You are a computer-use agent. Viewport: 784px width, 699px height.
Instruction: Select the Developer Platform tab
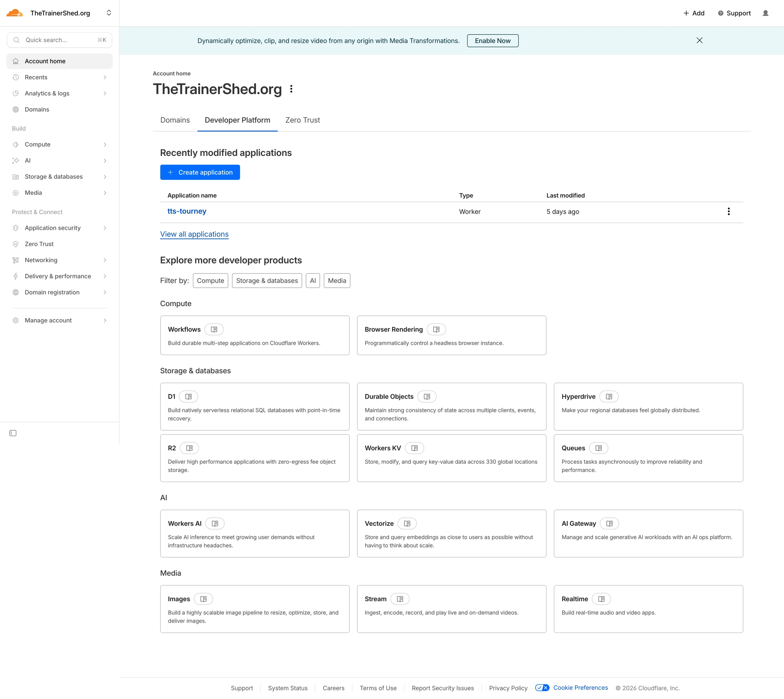pyautogui.click(x=237, y=120)
